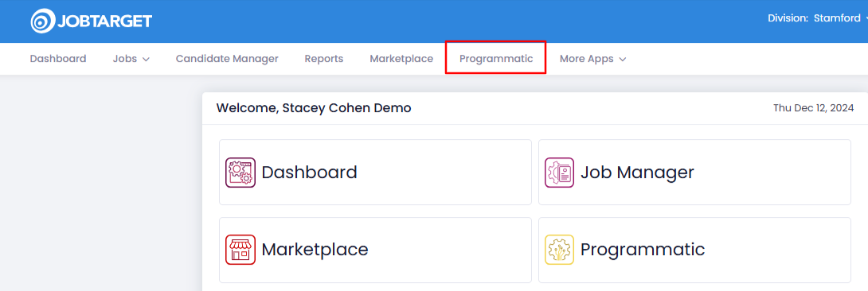Viewport: 868px width, 291px height.
Task: Open the Reports navigation item
Action: tap(324, 59)
